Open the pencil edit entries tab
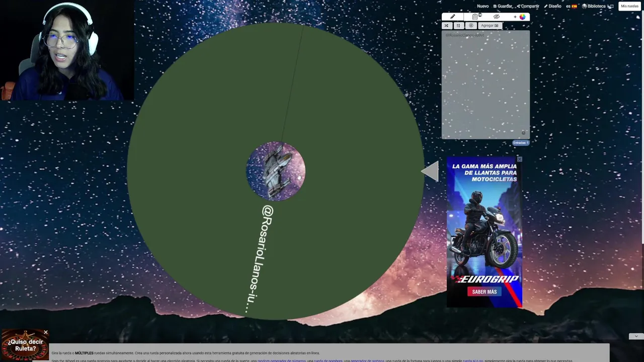 click(452, 17)
